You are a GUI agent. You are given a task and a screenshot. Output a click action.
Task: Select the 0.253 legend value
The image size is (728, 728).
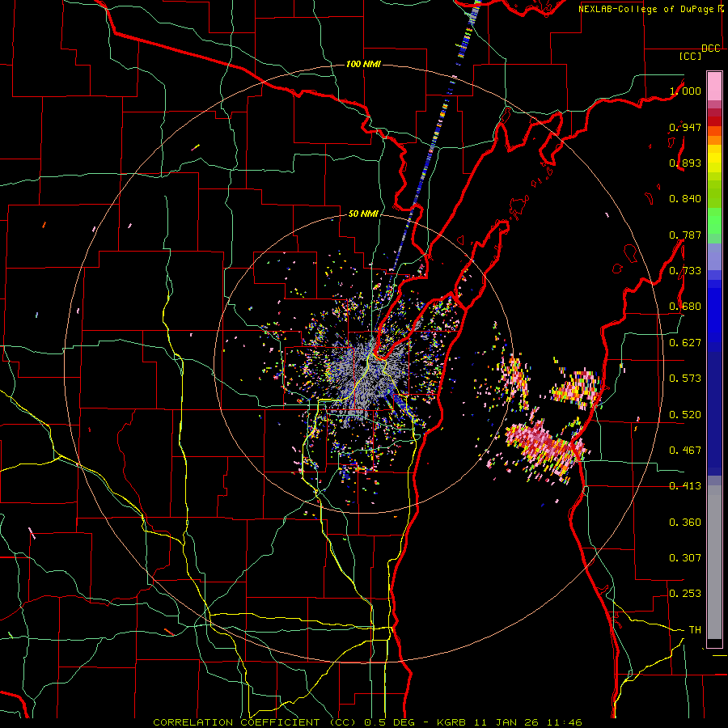pos(685,594)
